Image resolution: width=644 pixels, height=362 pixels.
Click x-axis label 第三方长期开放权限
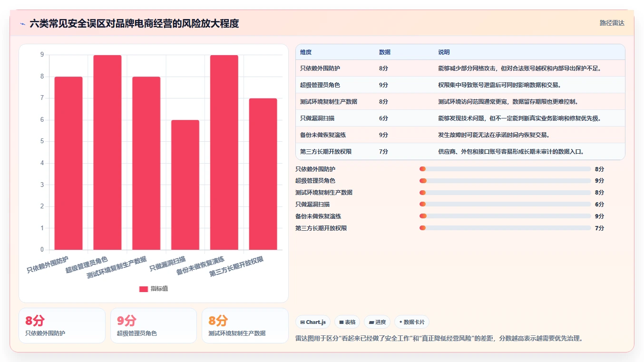(236, 267)
